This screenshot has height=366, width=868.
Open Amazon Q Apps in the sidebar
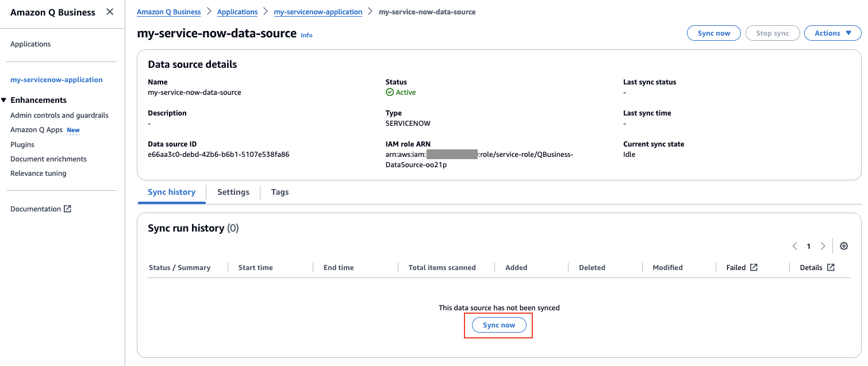36,130
